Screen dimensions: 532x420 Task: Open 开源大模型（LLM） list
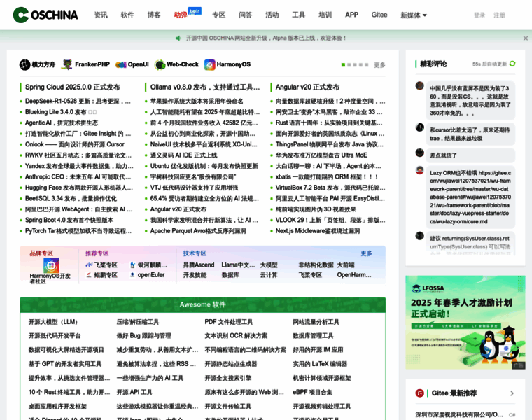54,322
